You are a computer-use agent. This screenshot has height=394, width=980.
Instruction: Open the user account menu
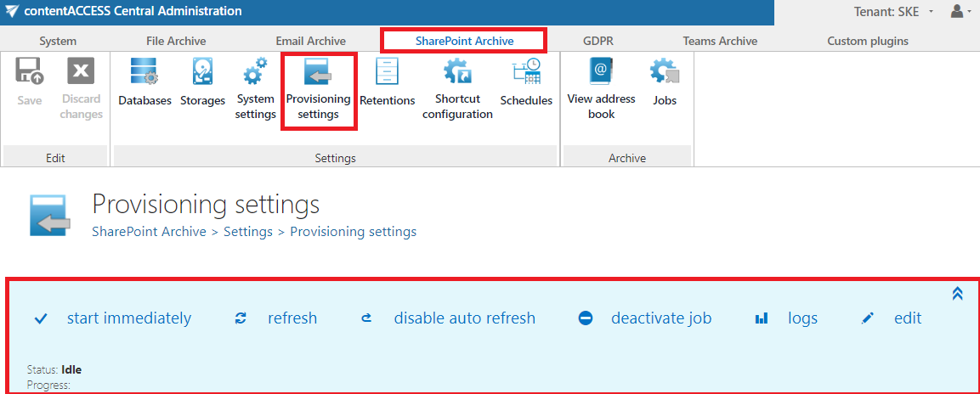(960, 12)
